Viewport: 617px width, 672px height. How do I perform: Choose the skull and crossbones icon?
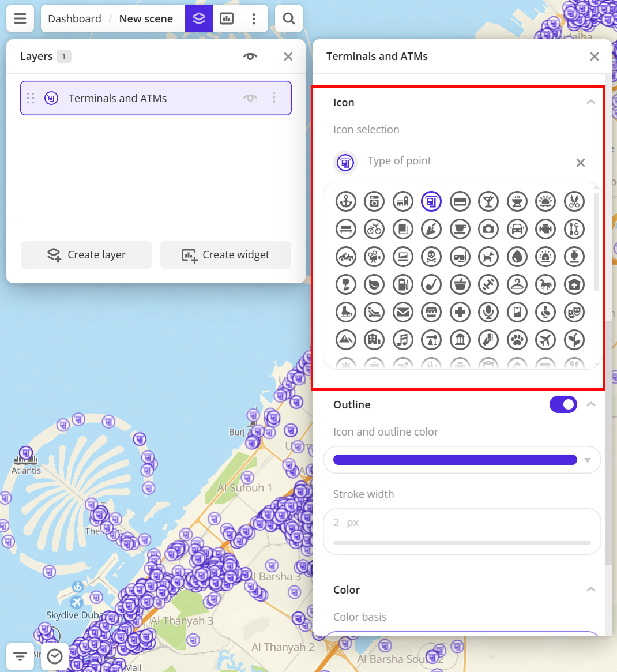431,257
